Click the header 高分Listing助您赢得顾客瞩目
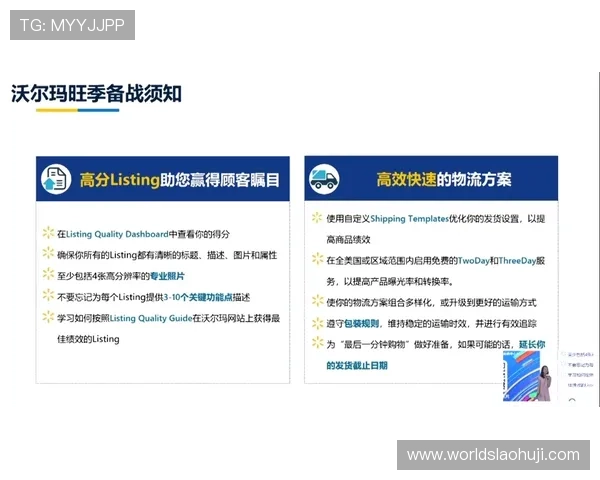The width and height of the screenshot is (600, 480). 179,180
